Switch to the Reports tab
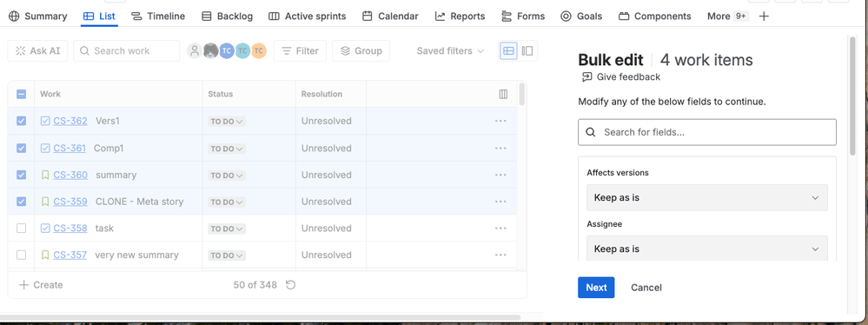Image resolution: width=868 pixels, height=325 pixels. click(460, 16)
